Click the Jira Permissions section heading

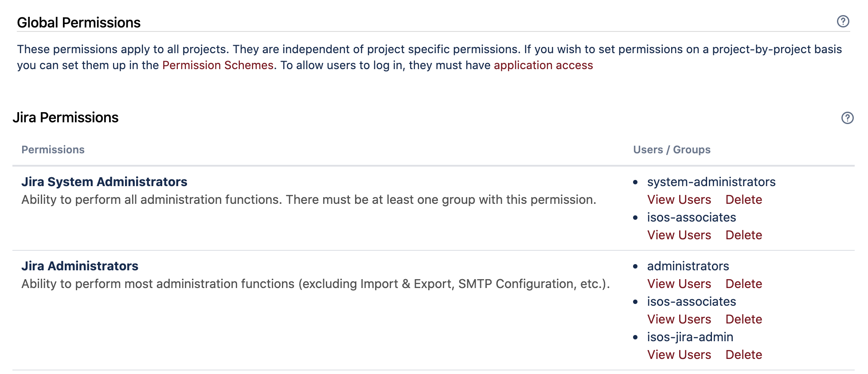[66, 117]
